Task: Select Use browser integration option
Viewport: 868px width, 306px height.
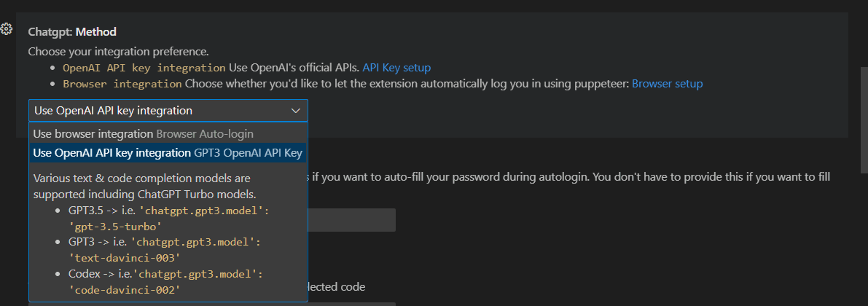Action: [x=168, y=133]
